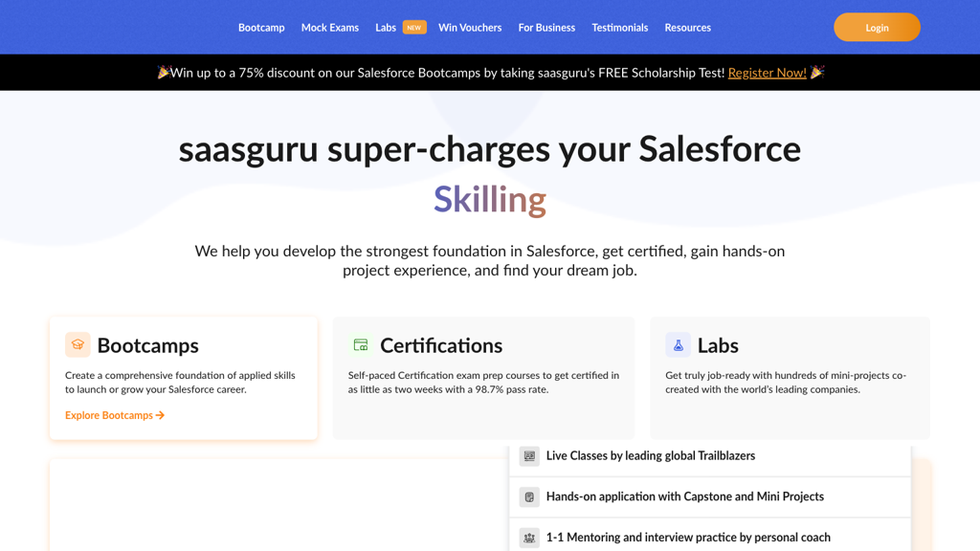
Task: Click the orange Login button
Action: pos(876,27)
